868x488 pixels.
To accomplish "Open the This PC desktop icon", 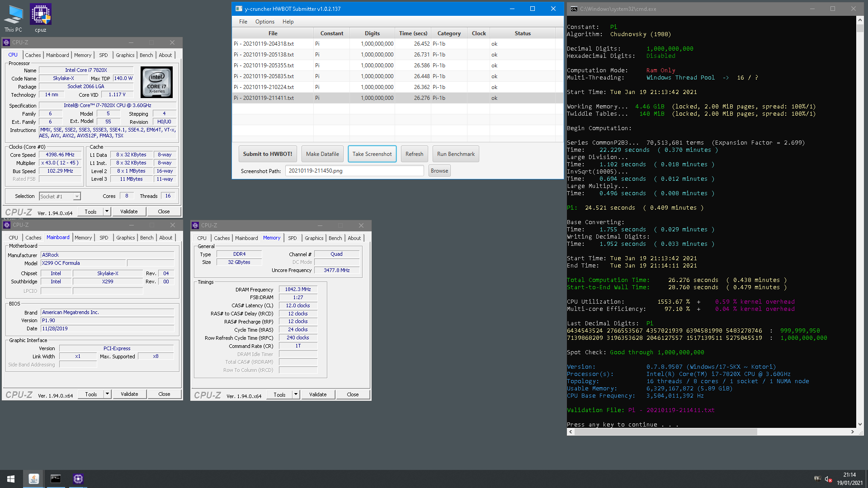I will tap(13, 18).
